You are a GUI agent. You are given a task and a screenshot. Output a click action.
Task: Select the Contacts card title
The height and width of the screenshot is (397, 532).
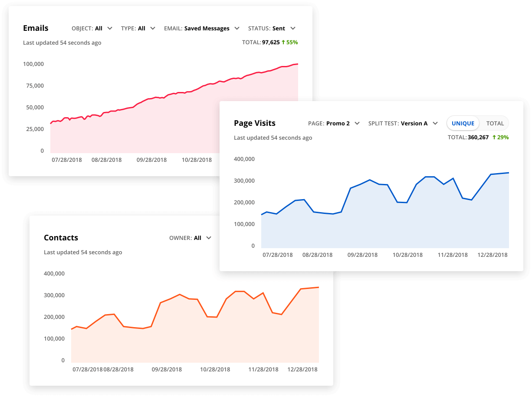[x=61, y=238]
